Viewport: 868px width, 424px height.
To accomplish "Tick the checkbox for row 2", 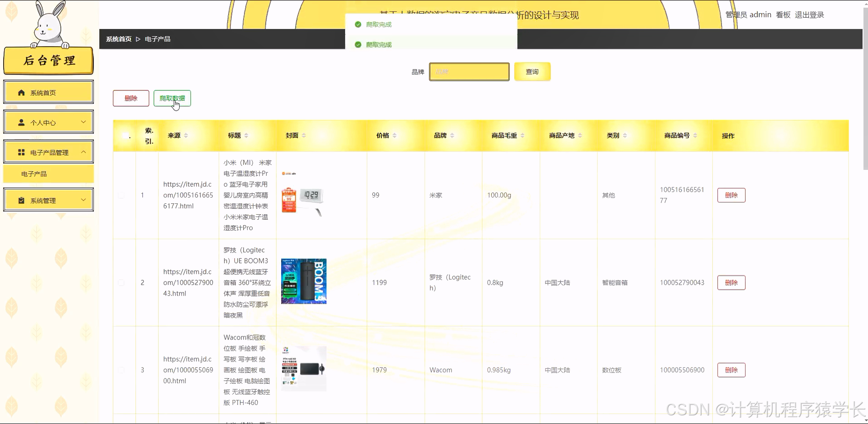I will [x=121, y=282].
